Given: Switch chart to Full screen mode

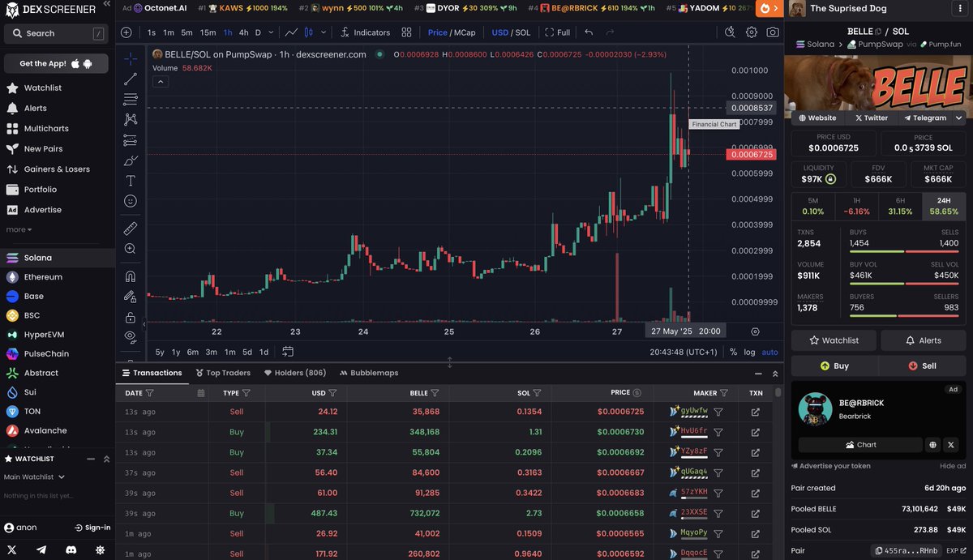Looking at the screenshot, I should click(x=558, y=32).
